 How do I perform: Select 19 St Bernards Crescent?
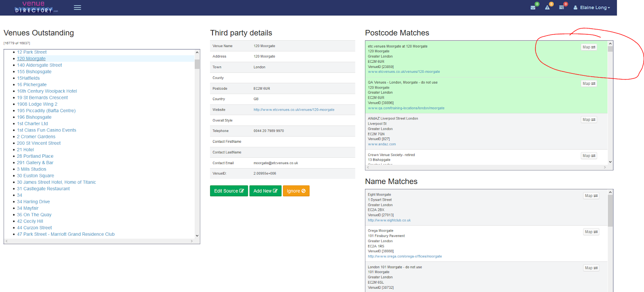(42, 98)
